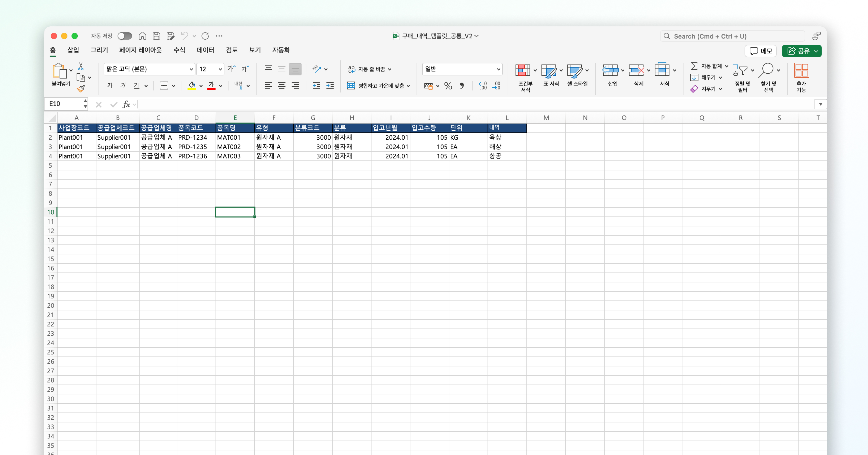Toggle underline formatting 가
Viewport: 868px width, 455px height.
pyautogui.click(x=136, y=86)
